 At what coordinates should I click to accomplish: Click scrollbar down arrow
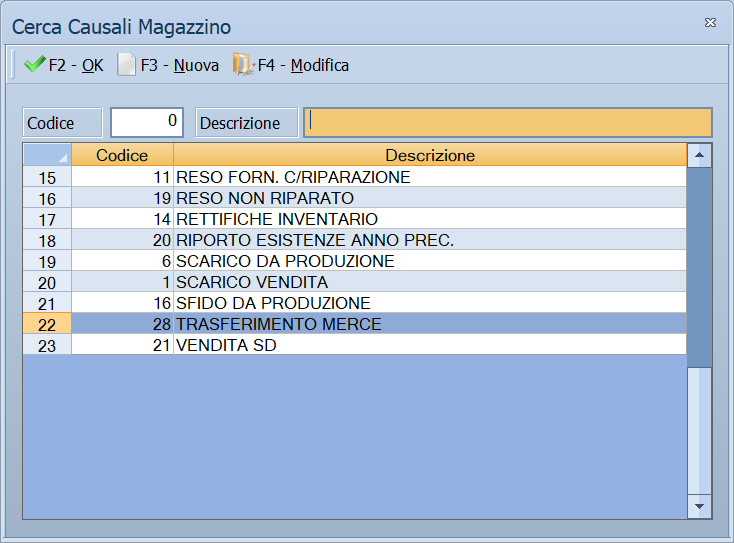[x=699, y=506]
